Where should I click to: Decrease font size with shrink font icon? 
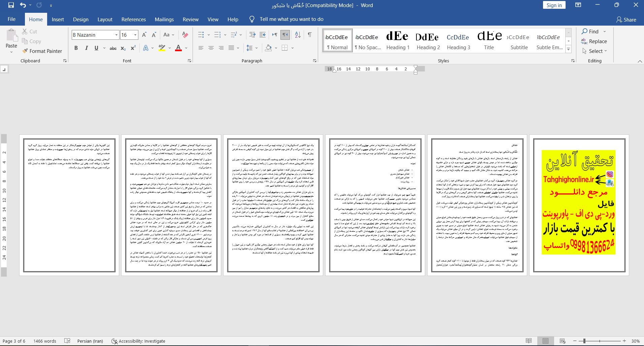[154, 35]
